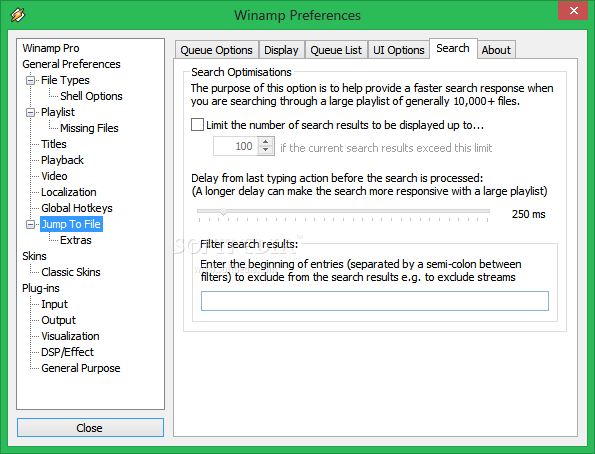The image size is (595, 454).
Task: Open Playback preferences
Action: tap(62, 160)
